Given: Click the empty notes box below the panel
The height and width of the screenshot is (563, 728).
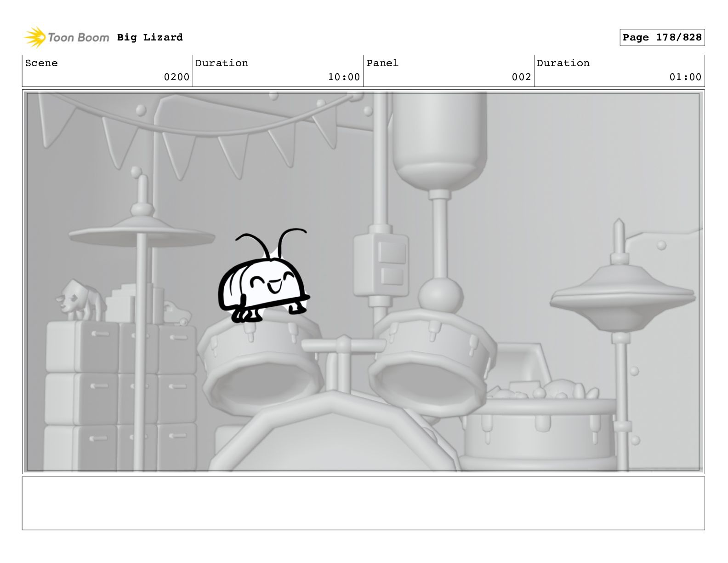Looking at the screenshot, I should (x=364, y=503).
